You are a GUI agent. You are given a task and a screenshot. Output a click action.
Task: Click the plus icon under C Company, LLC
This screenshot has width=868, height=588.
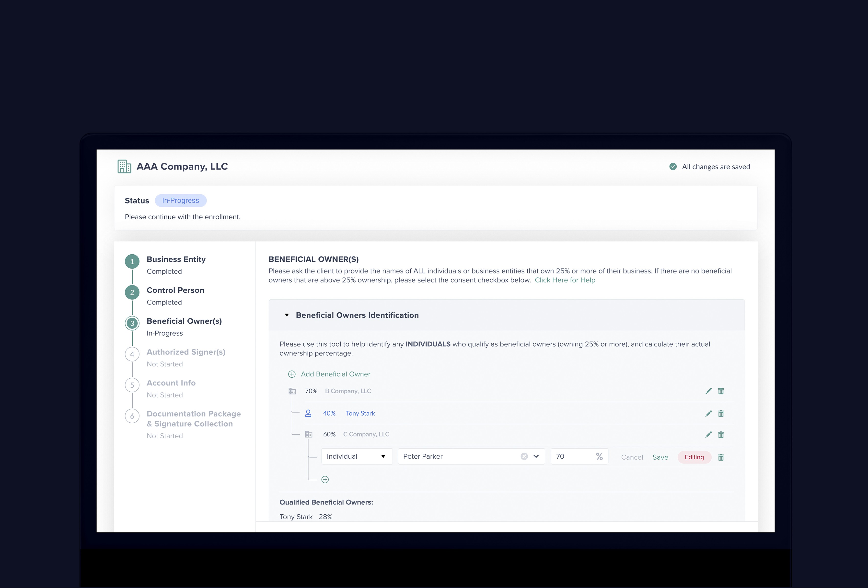point(325,479)
